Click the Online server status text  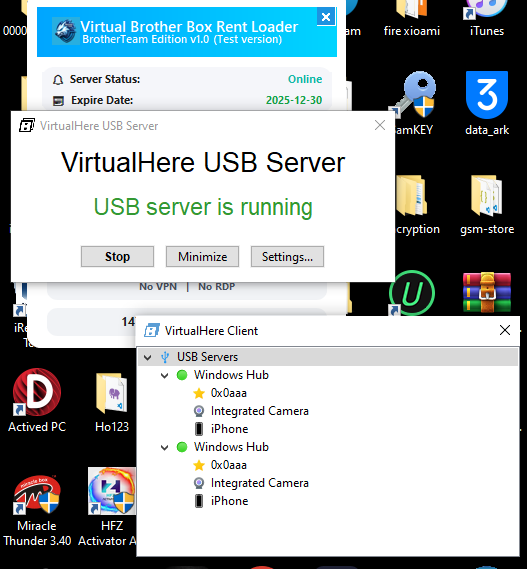305,79
